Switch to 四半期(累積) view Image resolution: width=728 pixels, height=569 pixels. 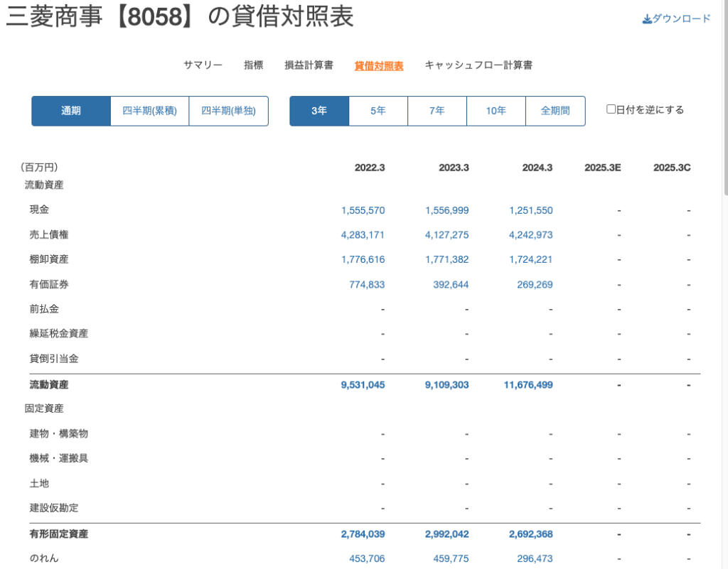[x=149, y=111]
